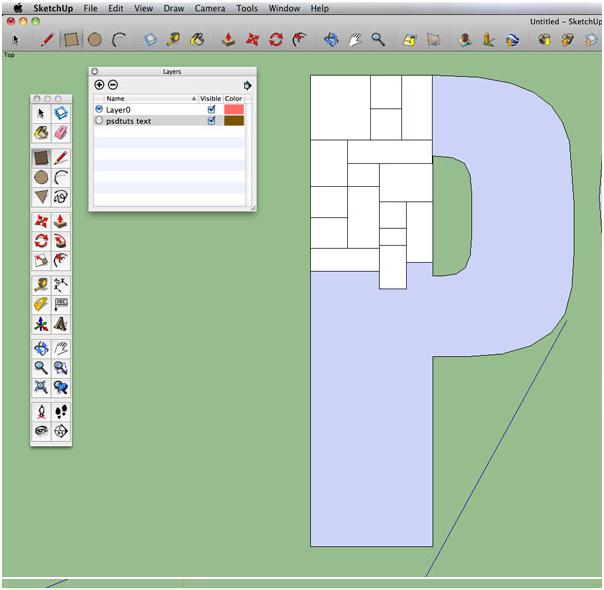Click the Add Layer plus button
604x590 pixels.
point(99,86)
